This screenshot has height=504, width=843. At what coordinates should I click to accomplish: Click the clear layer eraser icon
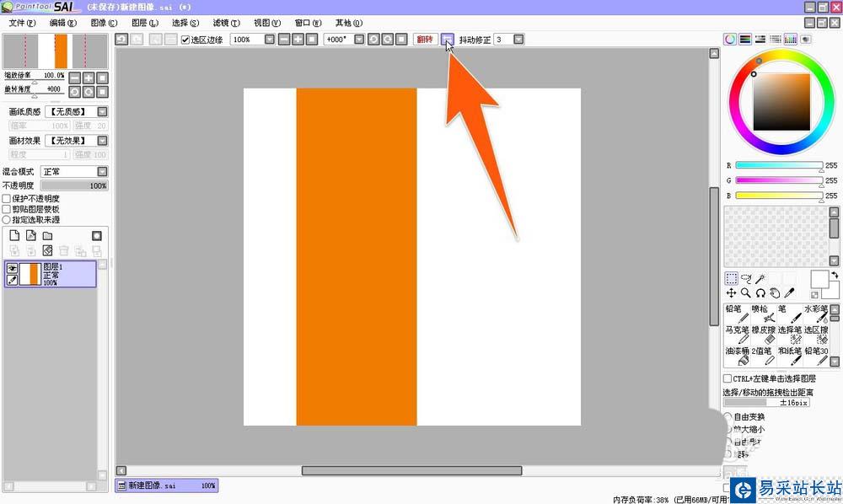[48, 250]
